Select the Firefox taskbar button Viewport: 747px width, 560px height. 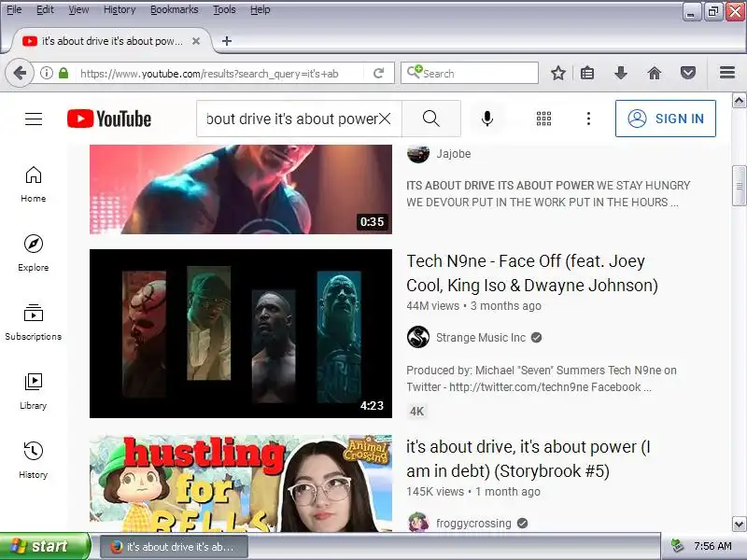tap(174, 547)
